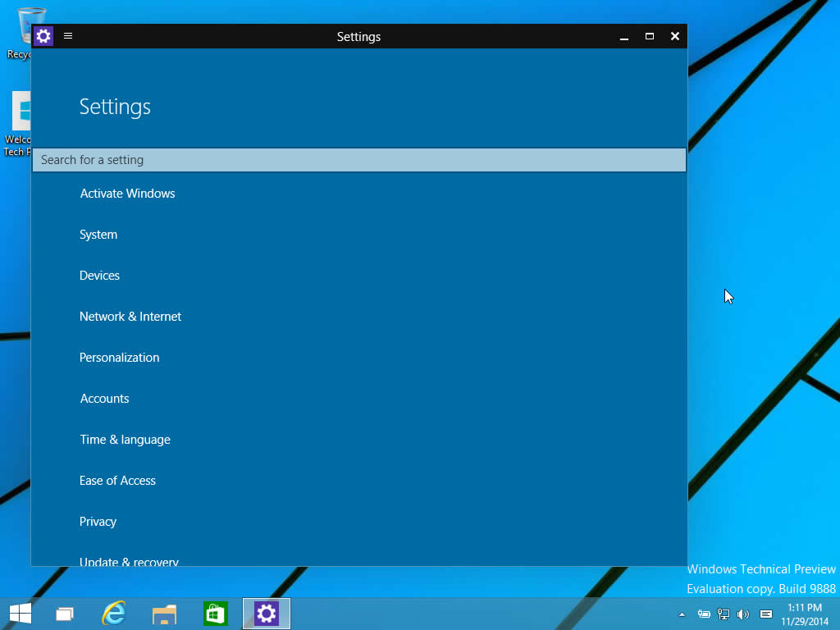
Task: Open the Start menu Windows logo
Action: 21,614
